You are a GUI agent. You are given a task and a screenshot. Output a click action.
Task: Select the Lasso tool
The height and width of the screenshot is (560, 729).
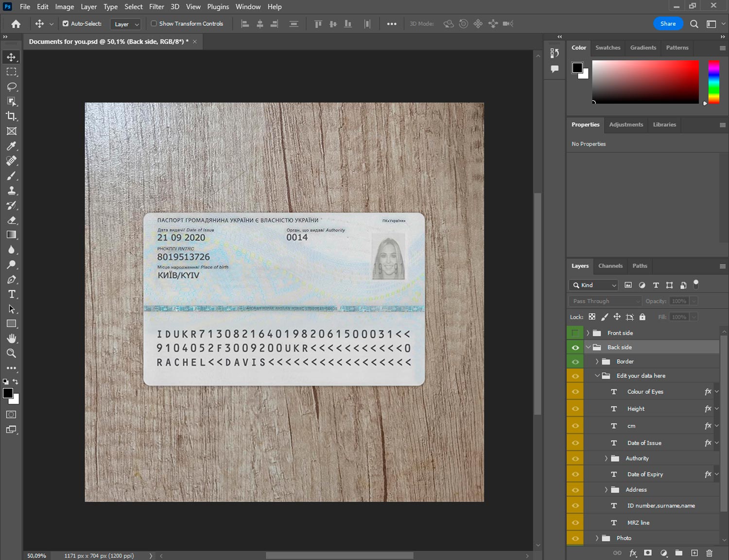click(x=11, y=87)
